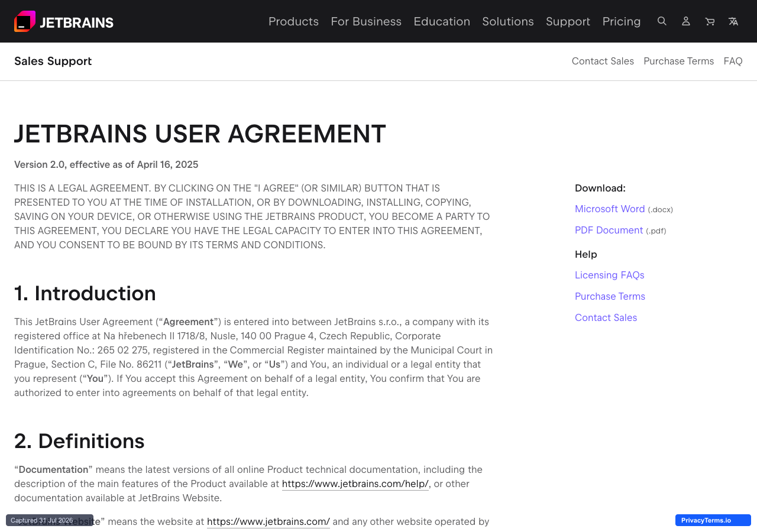This screenshot has height=532, width=757.
Task: Click the 2. Definitions heading
Action: coord(79,441)
